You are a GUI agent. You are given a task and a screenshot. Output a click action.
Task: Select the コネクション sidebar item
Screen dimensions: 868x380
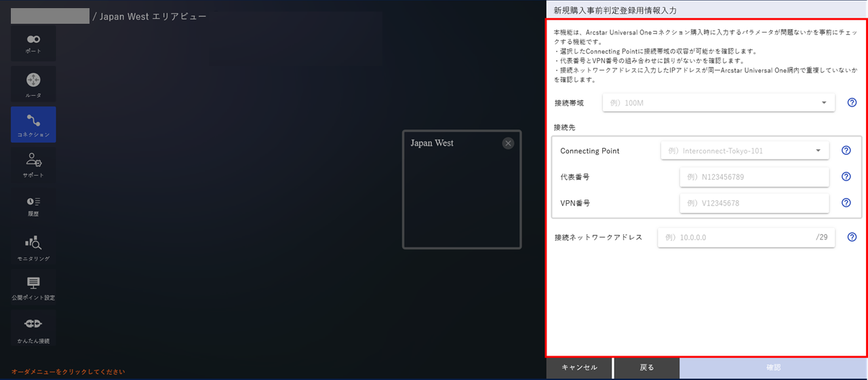(x=33, y=124)
